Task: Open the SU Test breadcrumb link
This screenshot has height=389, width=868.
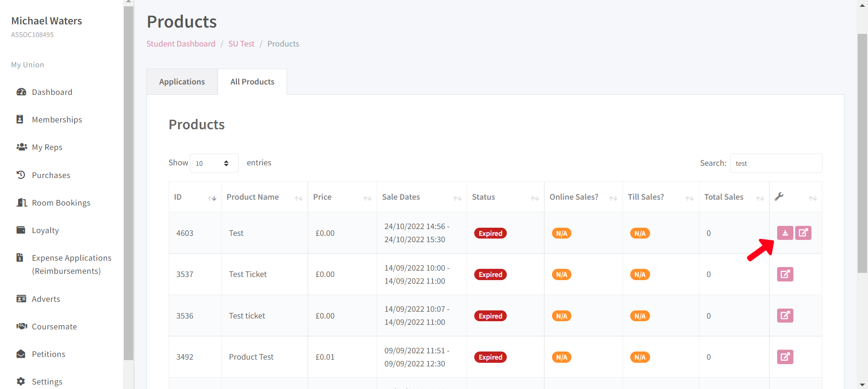Action: pos(241,44)
